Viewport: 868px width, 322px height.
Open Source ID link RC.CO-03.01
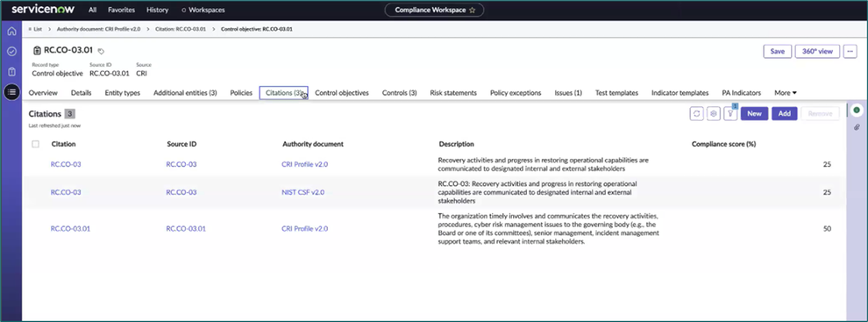pyautogui.click(x=186, y=228)
